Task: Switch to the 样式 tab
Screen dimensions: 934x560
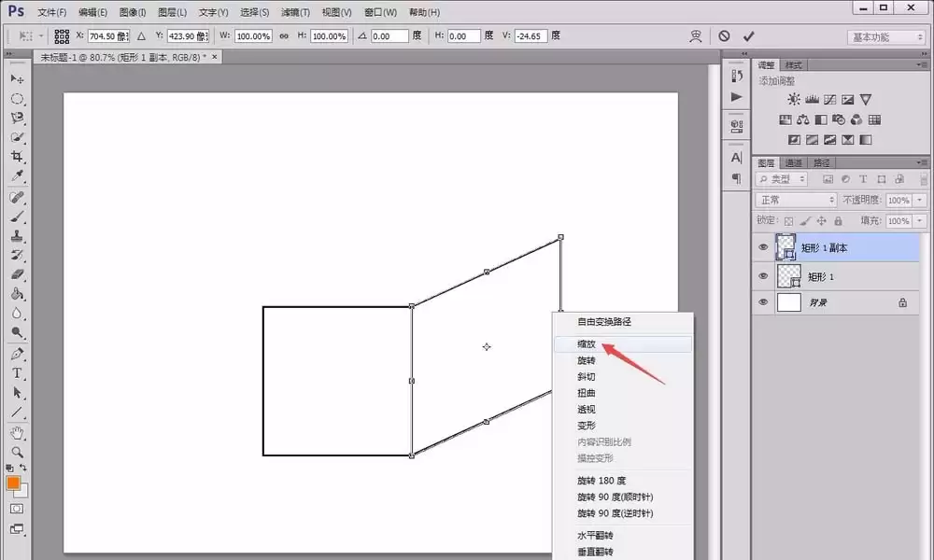Action: pyautogui.click(x=793, y=65)
